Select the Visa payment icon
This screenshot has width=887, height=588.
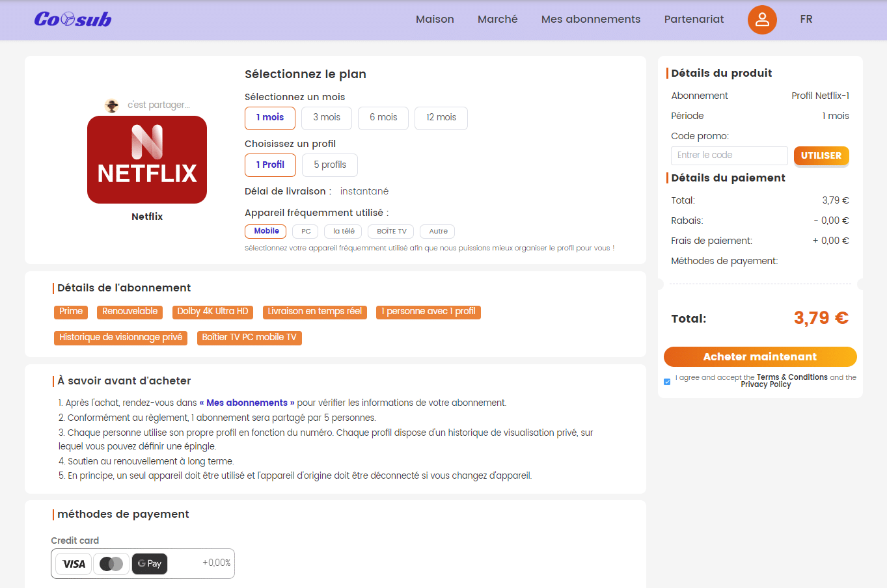(74, 564)
